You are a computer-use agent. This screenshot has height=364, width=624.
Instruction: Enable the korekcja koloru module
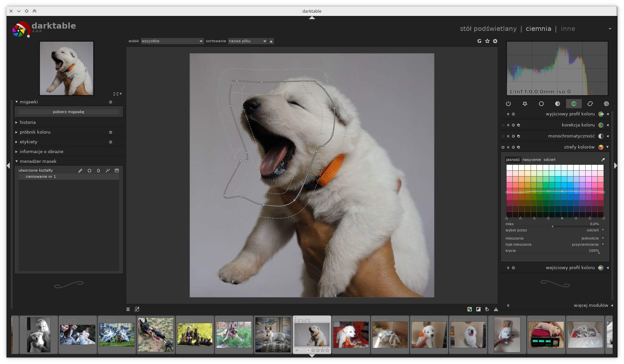pos(503,125)
